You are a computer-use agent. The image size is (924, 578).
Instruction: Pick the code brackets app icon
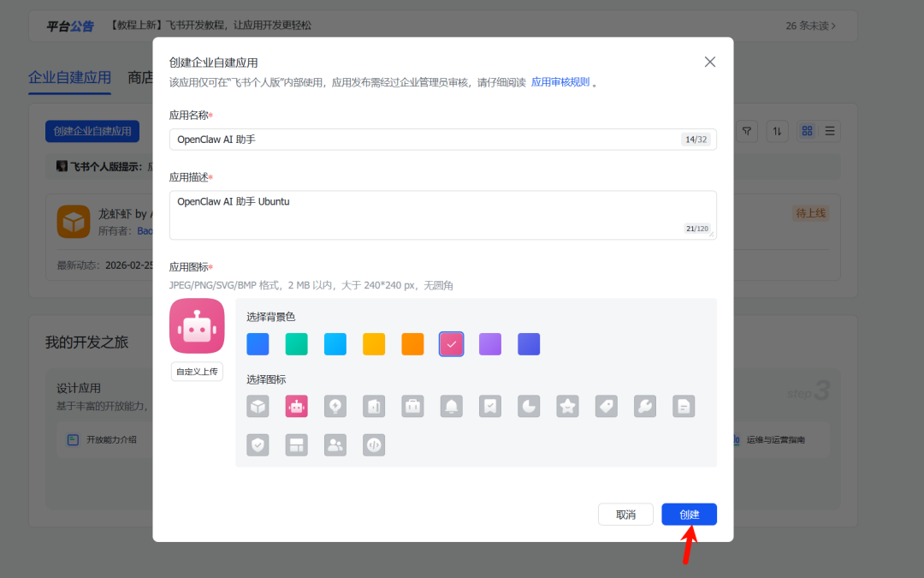tap(374, 445)
